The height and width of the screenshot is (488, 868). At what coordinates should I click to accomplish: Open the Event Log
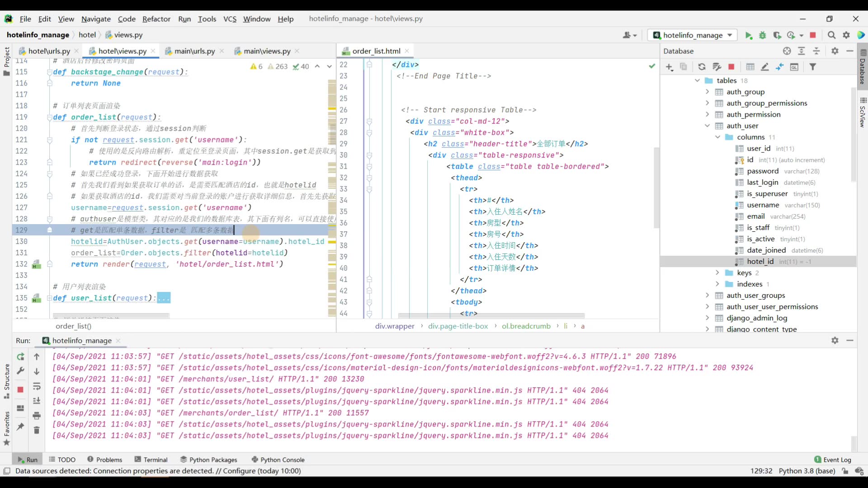pos(832,460)
